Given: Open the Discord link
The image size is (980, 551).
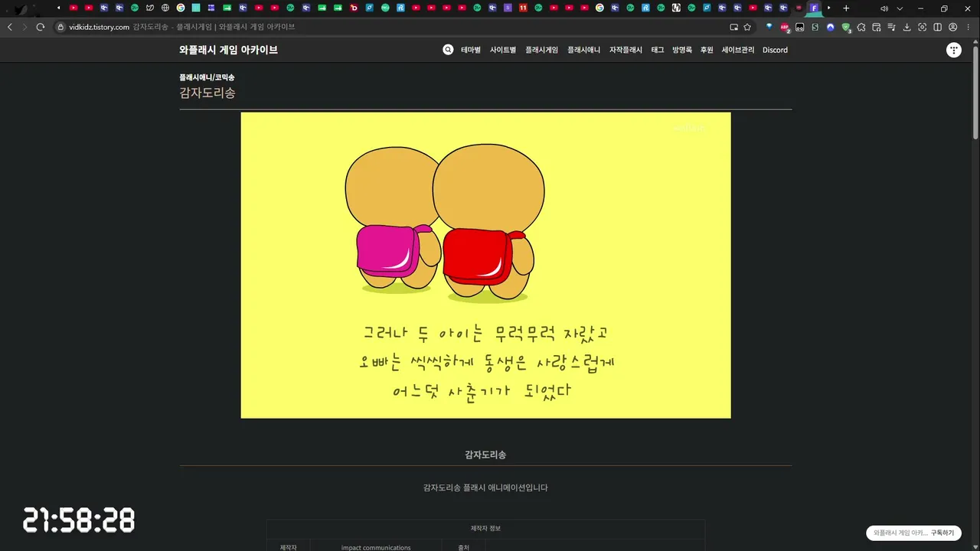Looking at the screenshot, I should coord(775,50).
